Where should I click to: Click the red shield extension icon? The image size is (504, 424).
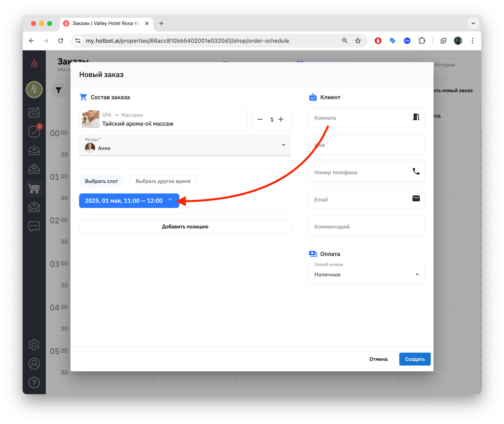[378, 41]
